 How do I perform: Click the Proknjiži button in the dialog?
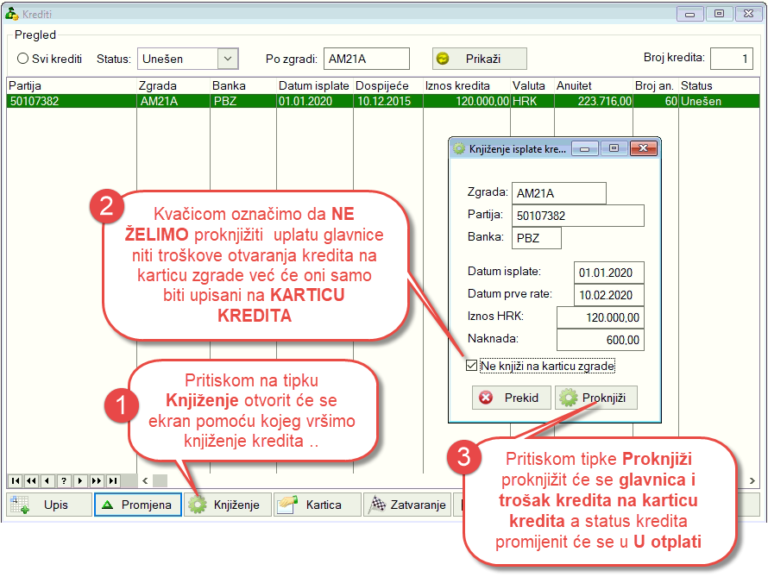click(596, 397)
